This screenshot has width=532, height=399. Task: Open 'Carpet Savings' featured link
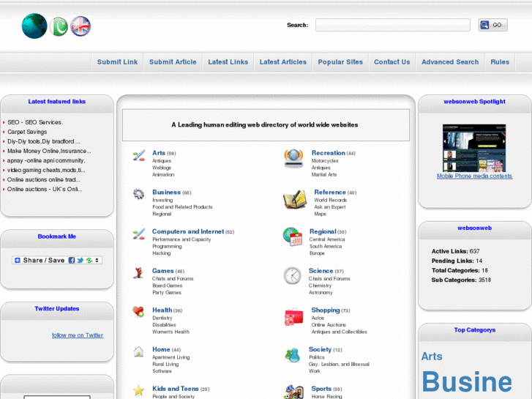coord(27,132)
